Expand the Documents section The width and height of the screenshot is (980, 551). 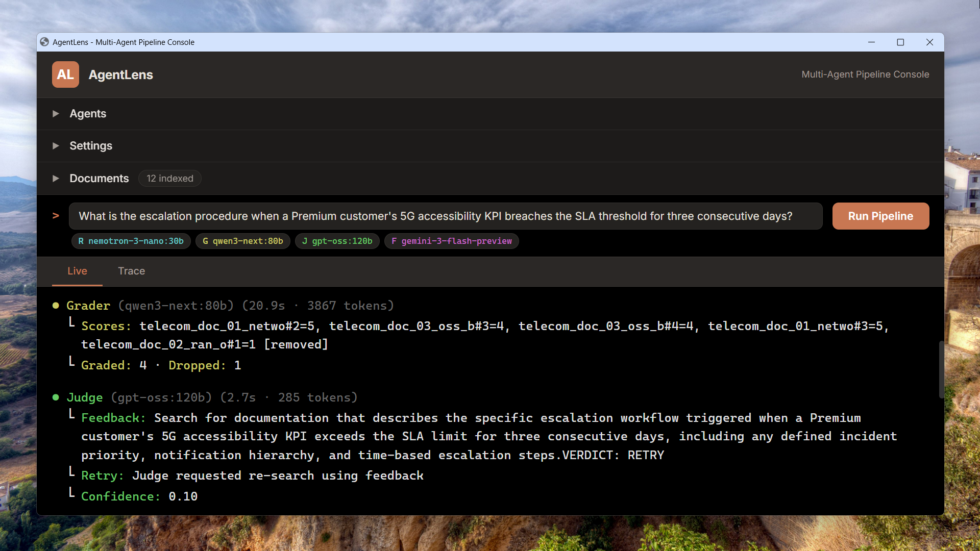coord(99,179)
